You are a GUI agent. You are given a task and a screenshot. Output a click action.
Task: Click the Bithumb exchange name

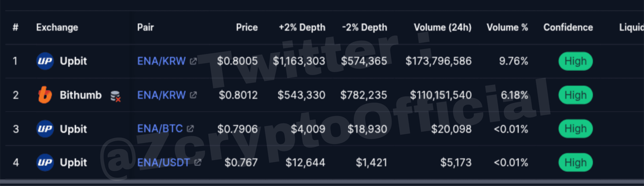pyautogui.click(x=81, y=95)
